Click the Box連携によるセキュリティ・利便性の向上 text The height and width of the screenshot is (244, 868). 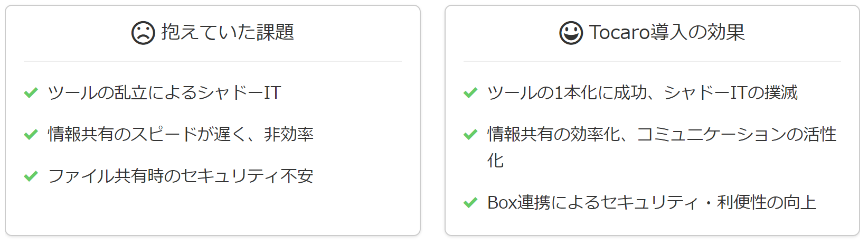652,202
